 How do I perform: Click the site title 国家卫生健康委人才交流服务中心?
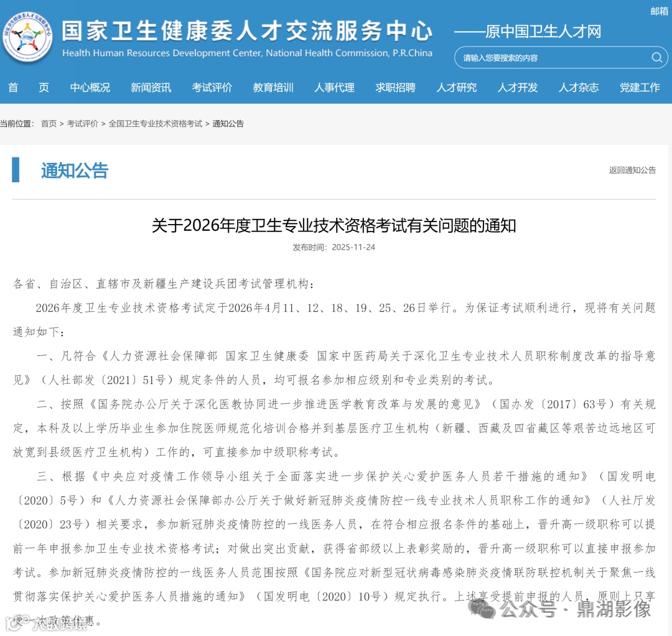click(247, 31)
